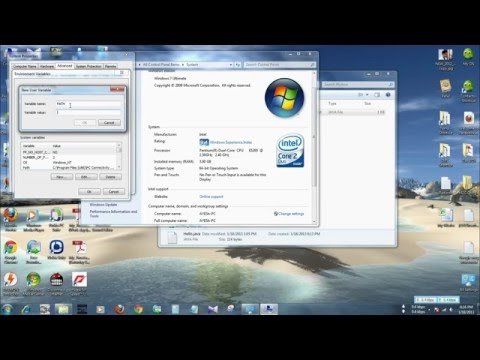This screenshot has width=480, height=360.
Task: Open Windows Media Center desktop shortcut
Action: click(x=33, y=283)
